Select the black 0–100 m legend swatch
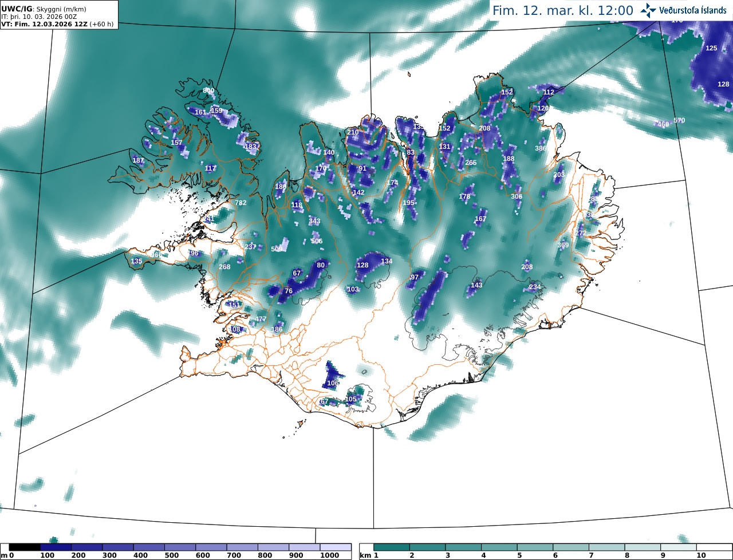Image resolution: width=733 pixels, height=560 pixels. pos(25,547)
